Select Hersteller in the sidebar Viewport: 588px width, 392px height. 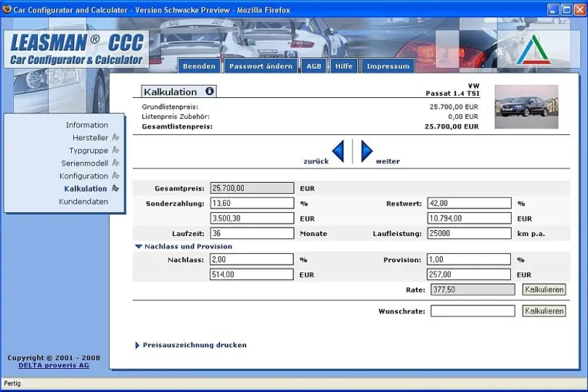[x=90, y=137]
